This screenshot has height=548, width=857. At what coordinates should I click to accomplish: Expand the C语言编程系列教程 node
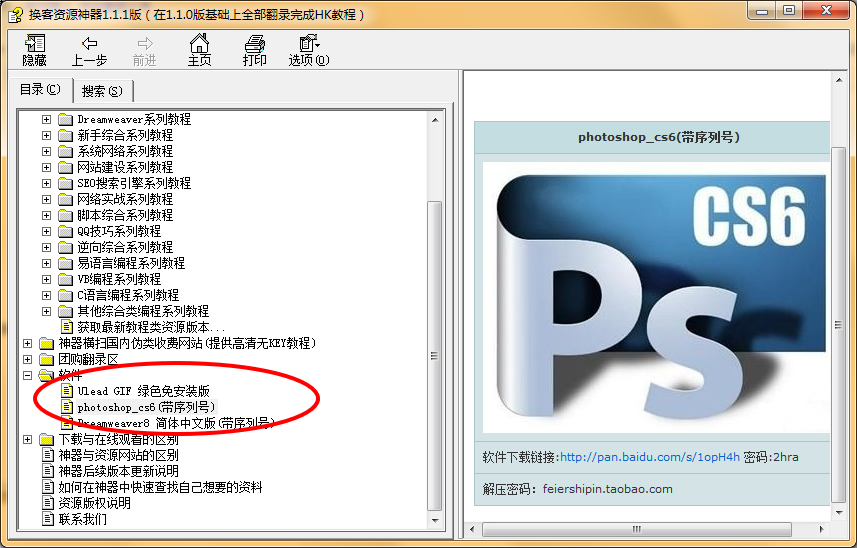pyautogui.click(x=46, y=295)
